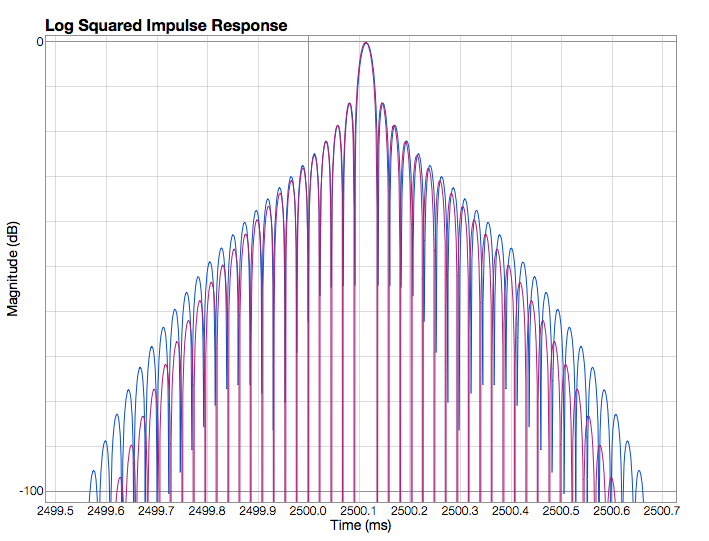709x541 pixels.
Task: Click the 'Log Squared Impulse Response' chart title
Action: coord(166,25)
